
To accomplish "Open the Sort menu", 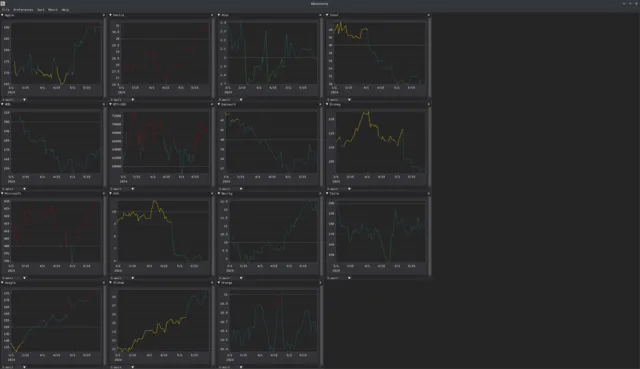I will coord(41,10).
